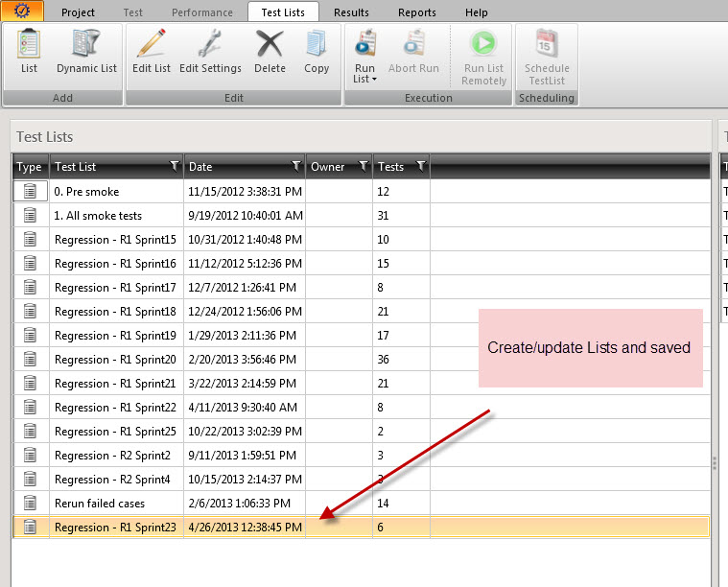Select 'Regression - R1 Sprint18' list name
Viewport: 728px width, 587px height.
click(x=115, y=312)
